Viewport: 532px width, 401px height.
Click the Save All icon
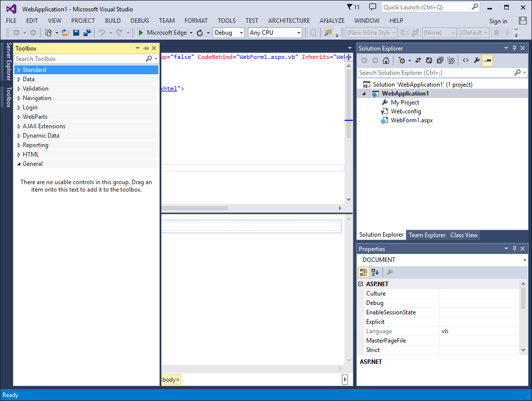pyautogui.click(x=87, y=33)
